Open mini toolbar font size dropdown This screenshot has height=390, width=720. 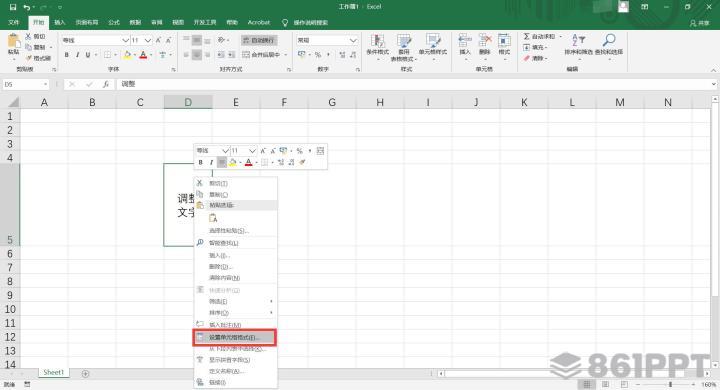[x=252, y=151]
